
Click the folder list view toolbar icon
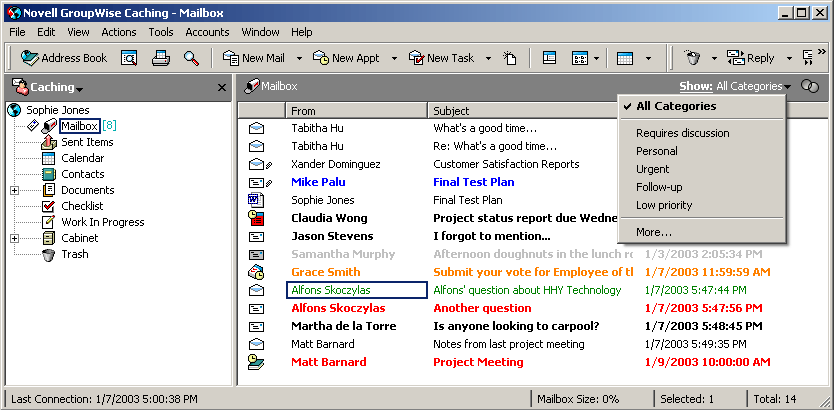pos(549,58)
